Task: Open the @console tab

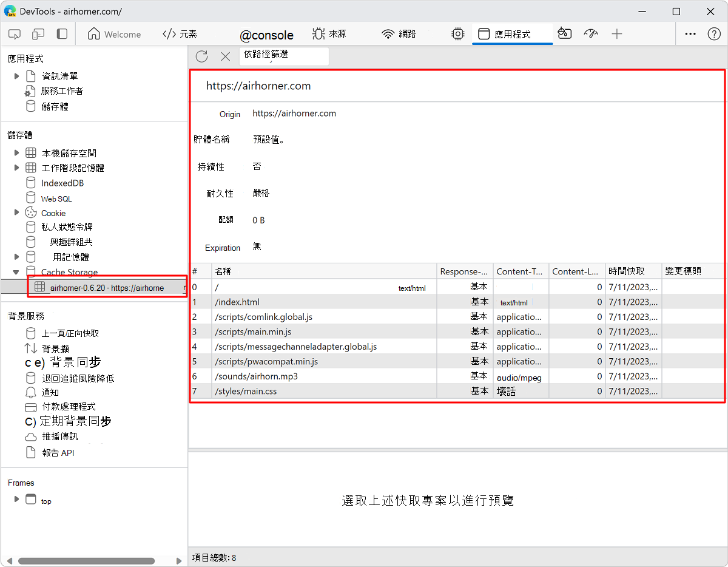Action: point(266,35)
